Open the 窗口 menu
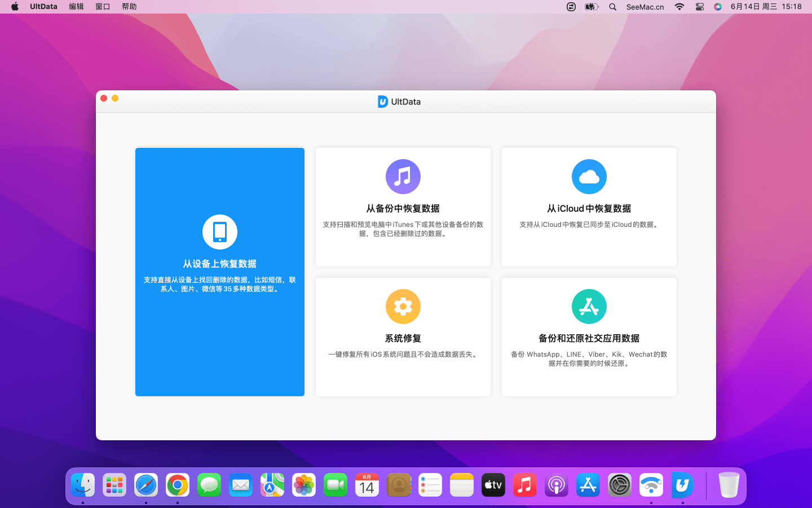Image resolution: width=812 pixels, height=508 pixels. click(103, 7)
